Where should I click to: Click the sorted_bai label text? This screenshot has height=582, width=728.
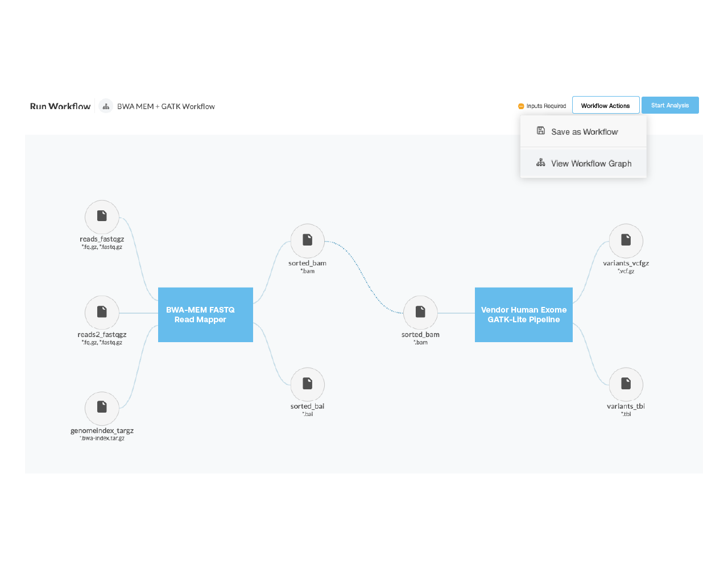[x=307, y=406]
